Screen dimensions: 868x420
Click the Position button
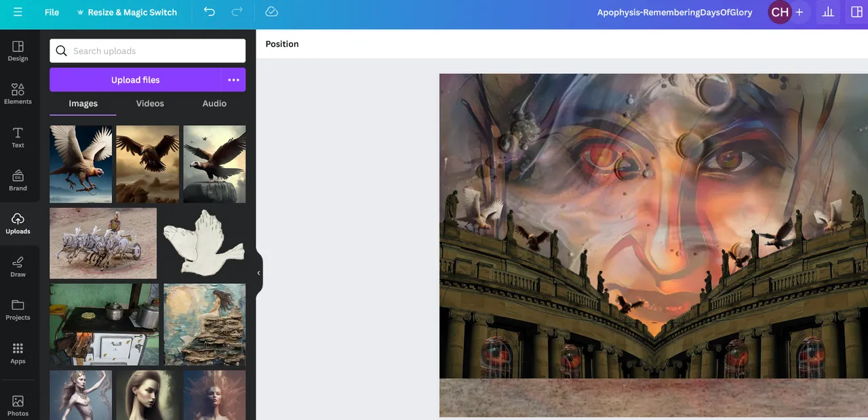click(282, 44)
